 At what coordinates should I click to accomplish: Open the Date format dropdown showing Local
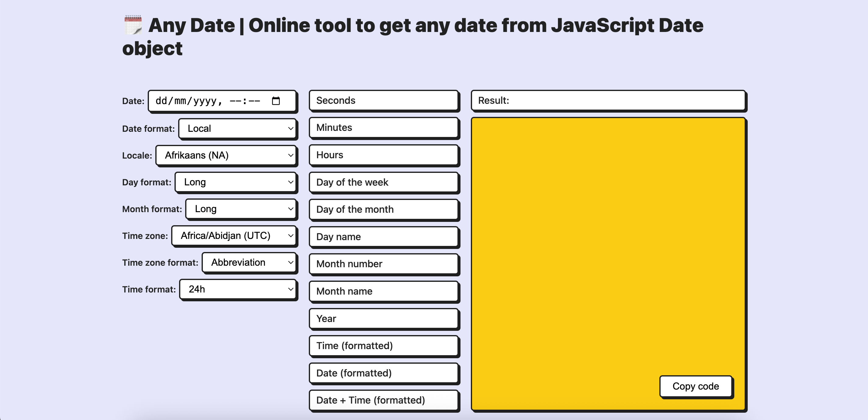238,128
